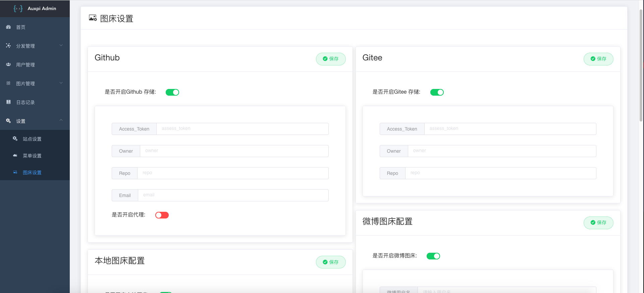Click the image-settings icon in the page header

click(x=93, y=18)
